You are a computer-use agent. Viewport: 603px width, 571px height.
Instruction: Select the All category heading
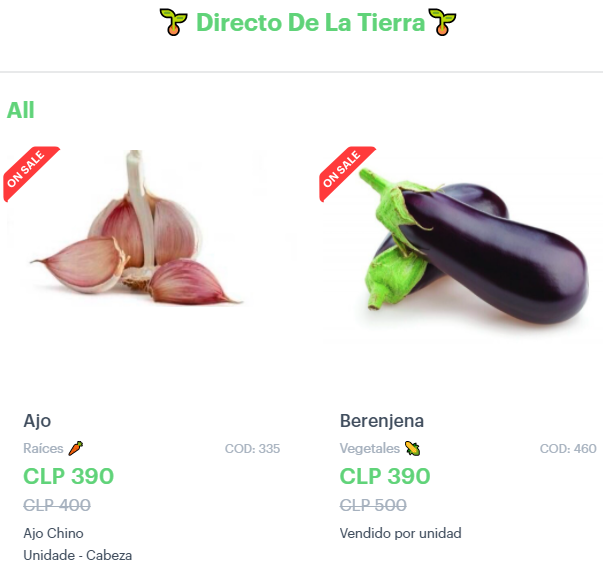point(20,110)
